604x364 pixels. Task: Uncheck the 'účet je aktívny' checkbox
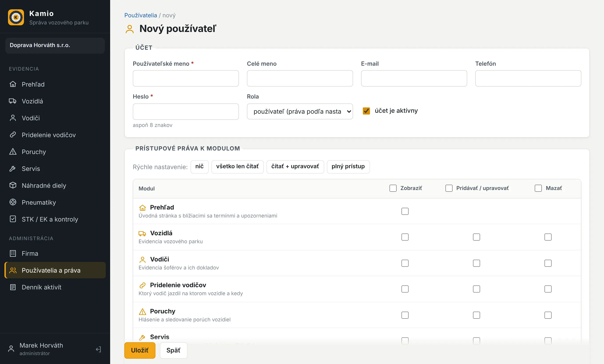pyautogui.click(x=366, y=111)
